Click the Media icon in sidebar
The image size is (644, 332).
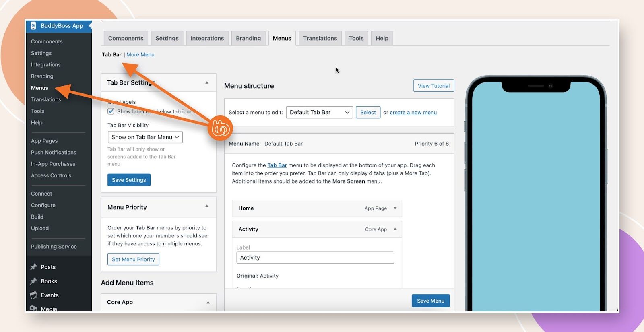[x=34, y=308]
